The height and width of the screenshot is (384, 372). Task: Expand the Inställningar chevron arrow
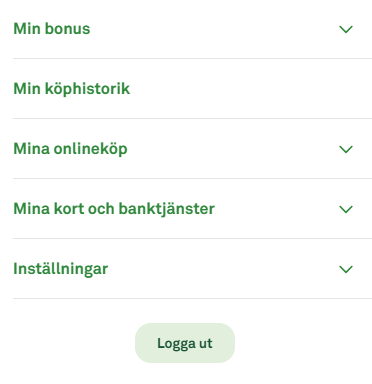click(x=346, y=269)
